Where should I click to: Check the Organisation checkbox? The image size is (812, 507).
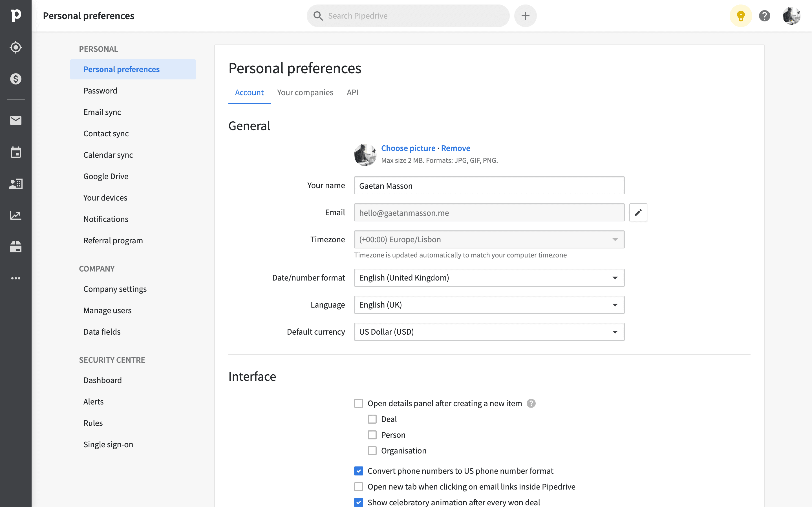[372, 451]
